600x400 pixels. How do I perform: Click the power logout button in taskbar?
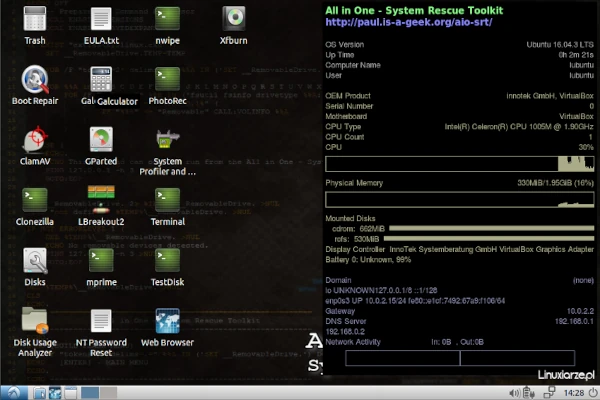click(x=593, y=393)
